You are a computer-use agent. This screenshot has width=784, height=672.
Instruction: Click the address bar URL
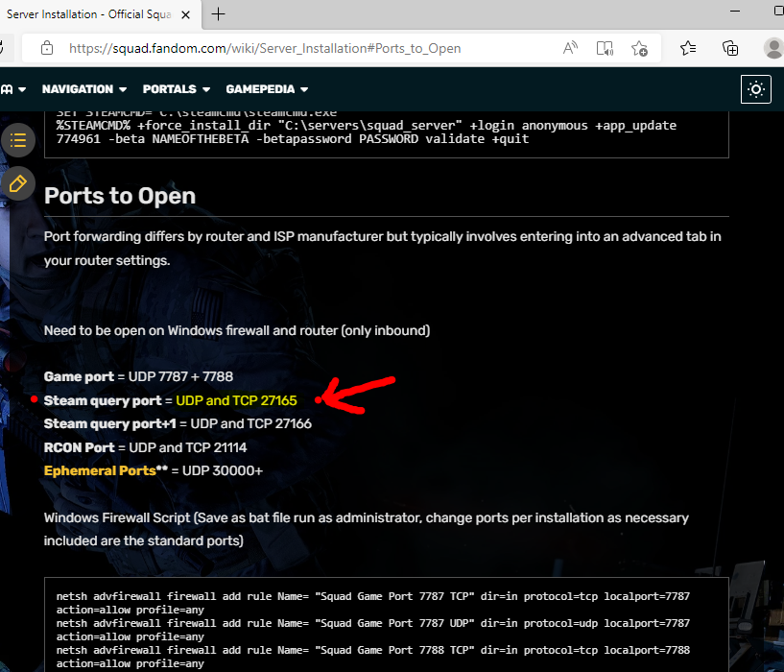click(x=265, y=48)
